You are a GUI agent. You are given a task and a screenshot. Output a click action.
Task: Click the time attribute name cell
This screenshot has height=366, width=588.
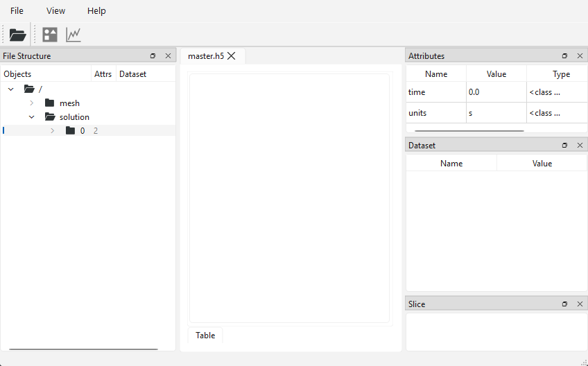(436, 92)
